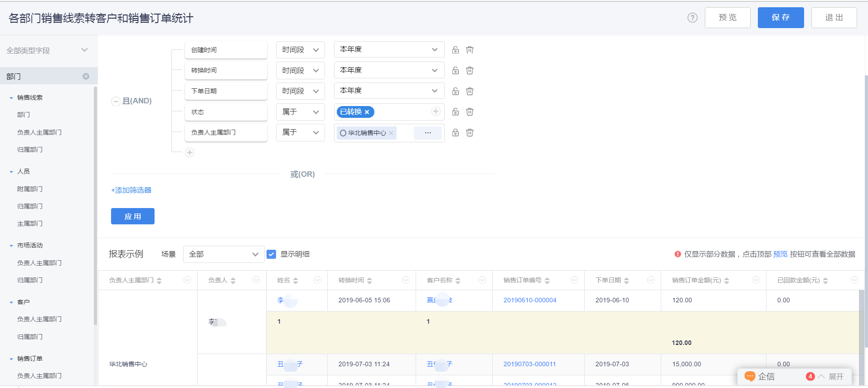Select 附属部门 under 人员
This screenshot has width=868, height=388.
(x=30, y=189)
